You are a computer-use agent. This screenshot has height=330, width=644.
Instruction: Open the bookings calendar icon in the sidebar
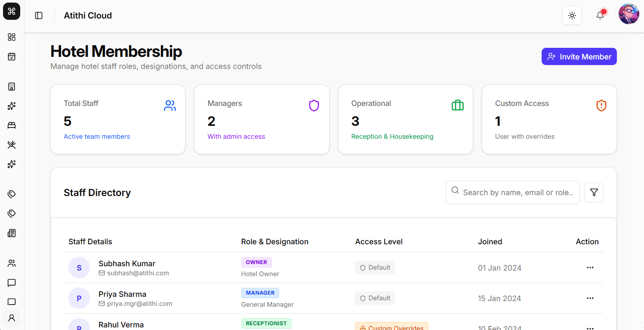pos(12,56)
